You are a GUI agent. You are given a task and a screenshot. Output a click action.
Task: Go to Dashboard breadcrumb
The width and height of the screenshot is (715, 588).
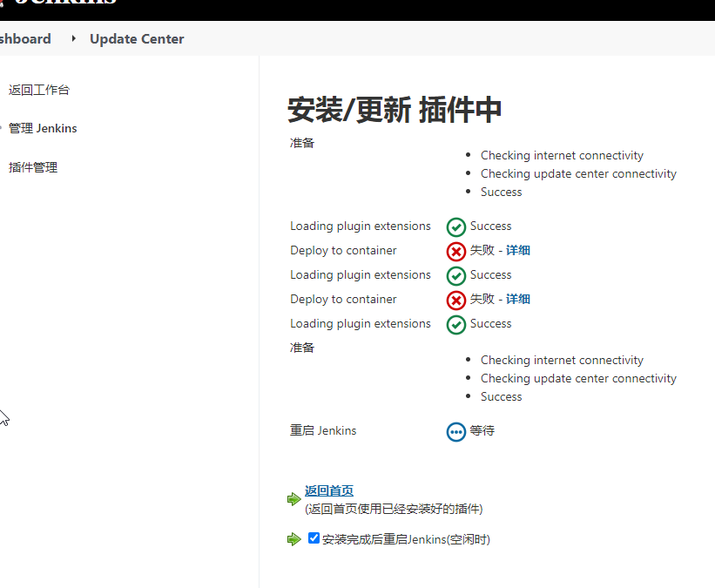click(25, 39)
